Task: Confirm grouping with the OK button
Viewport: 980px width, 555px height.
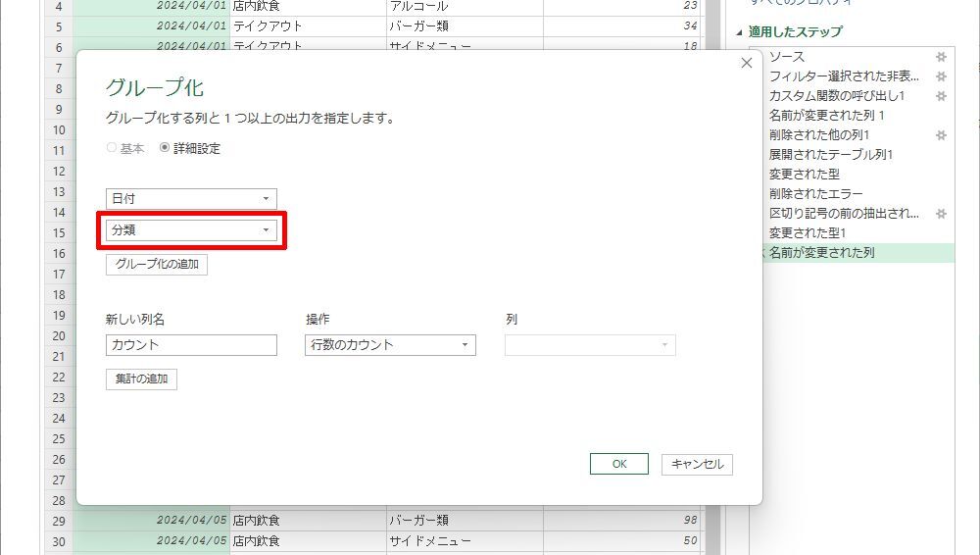Action: pos(618,465)
